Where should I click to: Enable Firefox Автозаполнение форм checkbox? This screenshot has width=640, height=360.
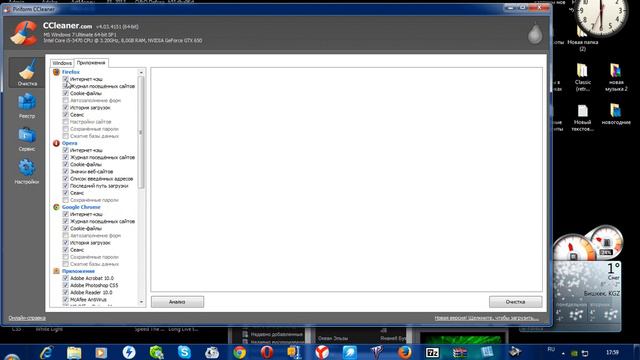point(66,100)
